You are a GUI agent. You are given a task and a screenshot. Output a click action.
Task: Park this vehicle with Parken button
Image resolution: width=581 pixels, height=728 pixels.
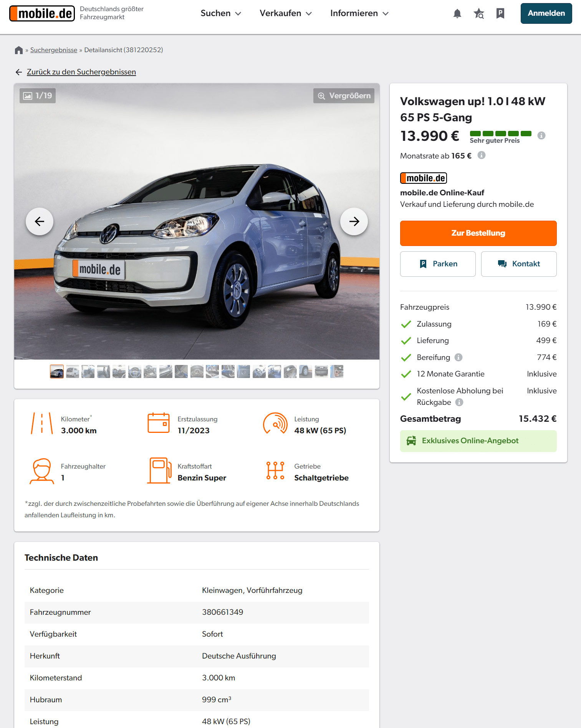pos(438,264)
